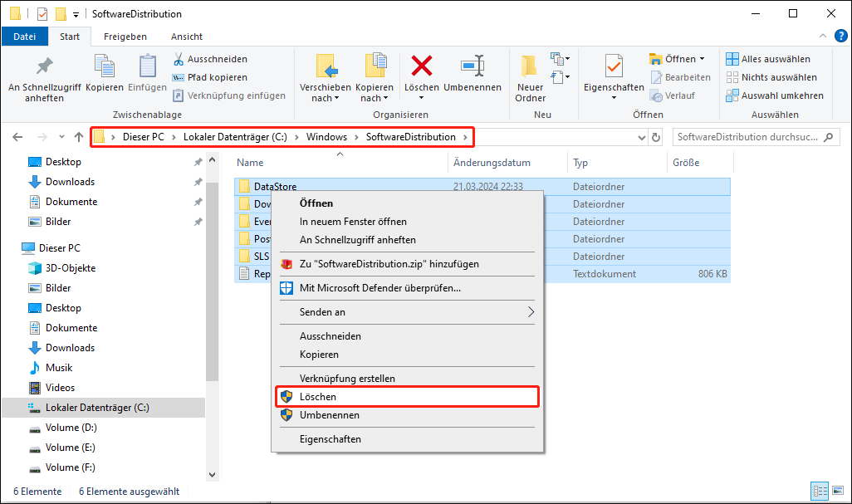Click Verknüpfung einfügen in ribbon
The width and height of the screenshot is (852, 504).
point(228,95)
